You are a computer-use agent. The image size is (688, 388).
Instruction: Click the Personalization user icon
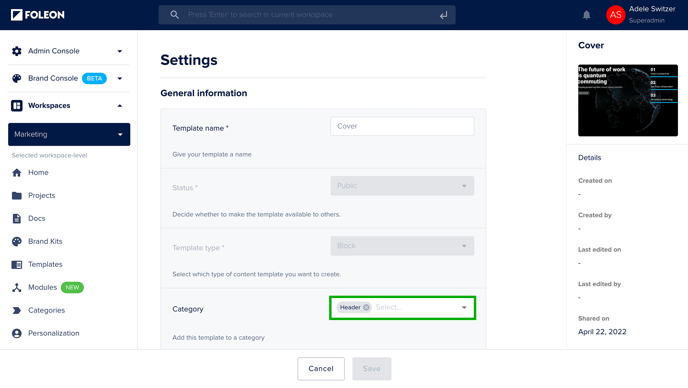[x=17, y=333]
